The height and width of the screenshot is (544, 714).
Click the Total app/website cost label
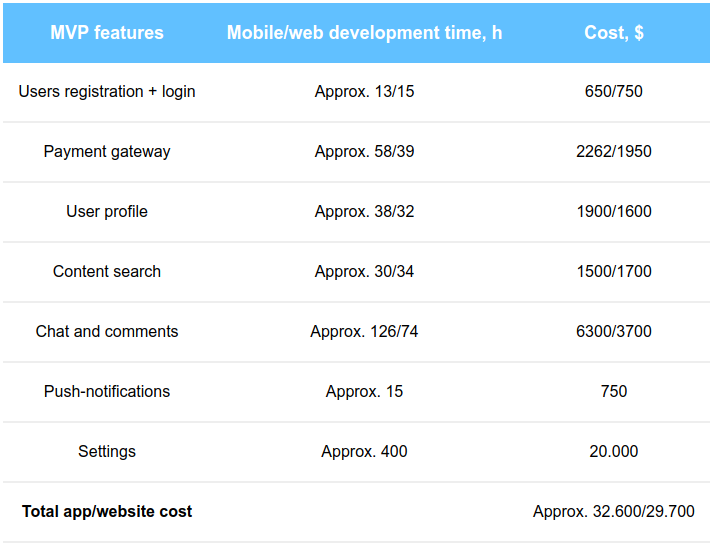pos(107,512)
